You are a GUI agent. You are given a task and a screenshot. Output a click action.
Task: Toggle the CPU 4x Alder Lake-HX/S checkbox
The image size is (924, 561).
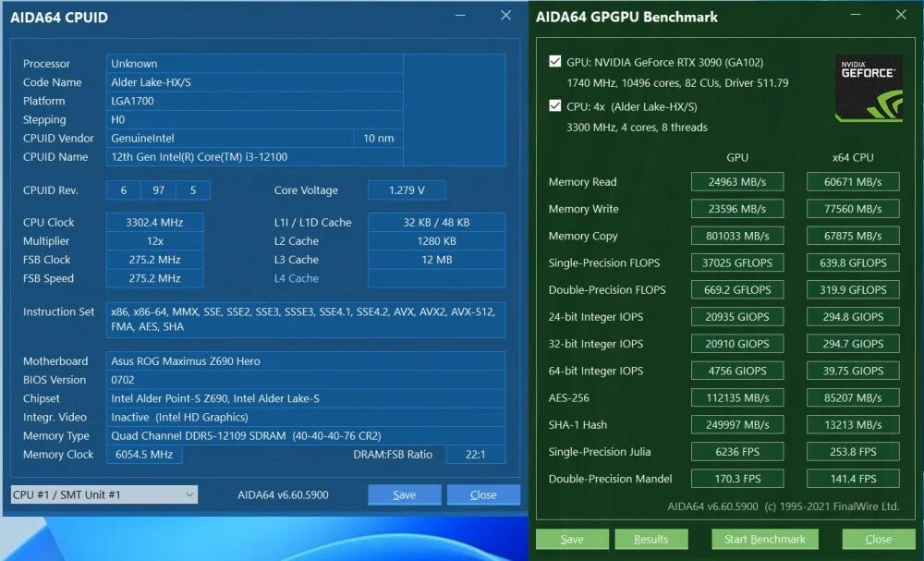tap(554, 105)
